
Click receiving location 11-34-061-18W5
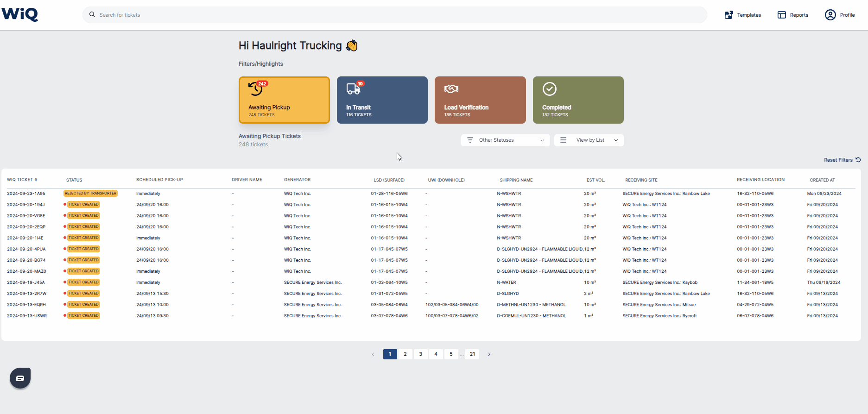pos(755,282)
